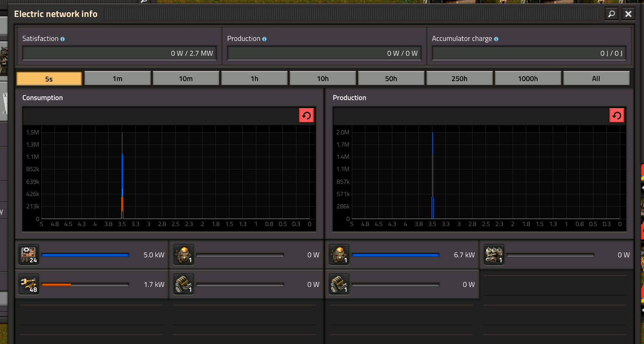Viewport: 644px width, 344px height.
Task: Switch to the 1h time range
Action: [254, 79]
